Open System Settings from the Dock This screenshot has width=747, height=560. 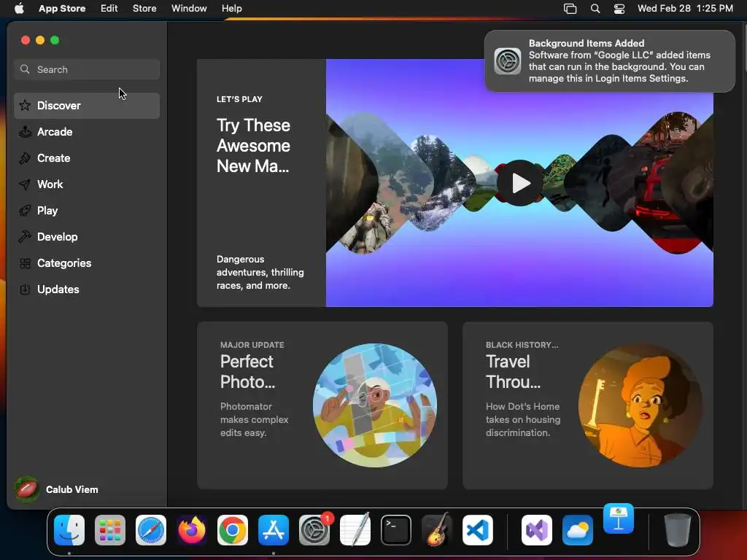tap(314, 530)
